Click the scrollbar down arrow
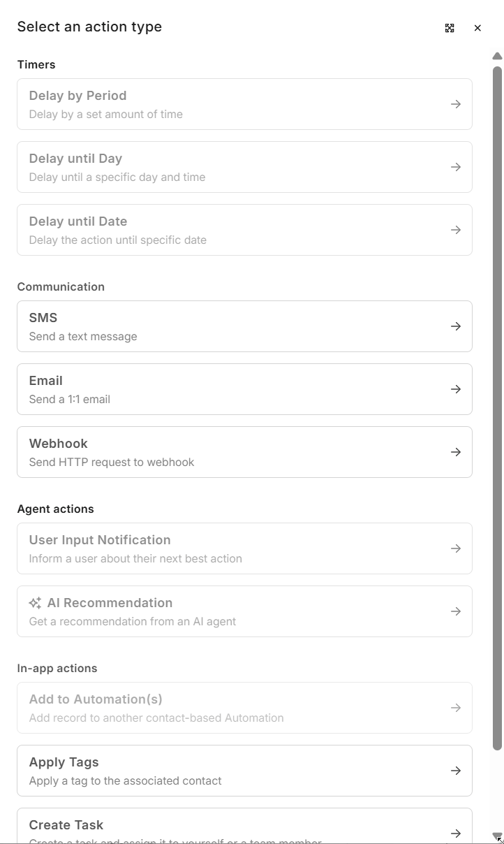The width and height of the screenshot is (504, 844). point(497,836)
